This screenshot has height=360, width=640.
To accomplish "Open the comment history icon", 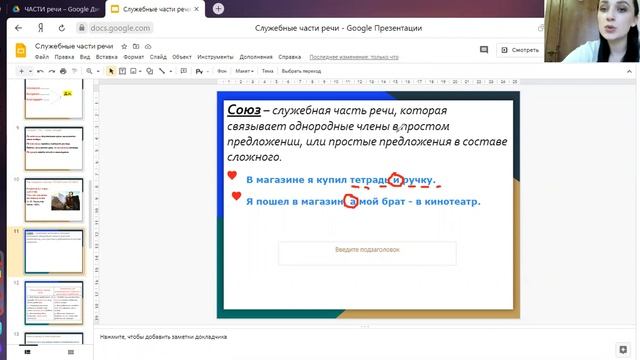I will 484,50.
